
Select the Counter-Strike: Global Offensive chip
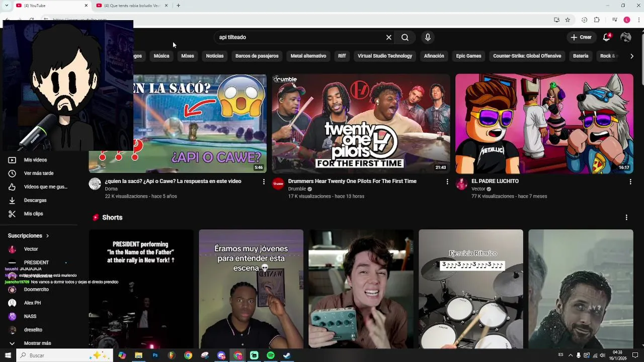tap(527, 56)
